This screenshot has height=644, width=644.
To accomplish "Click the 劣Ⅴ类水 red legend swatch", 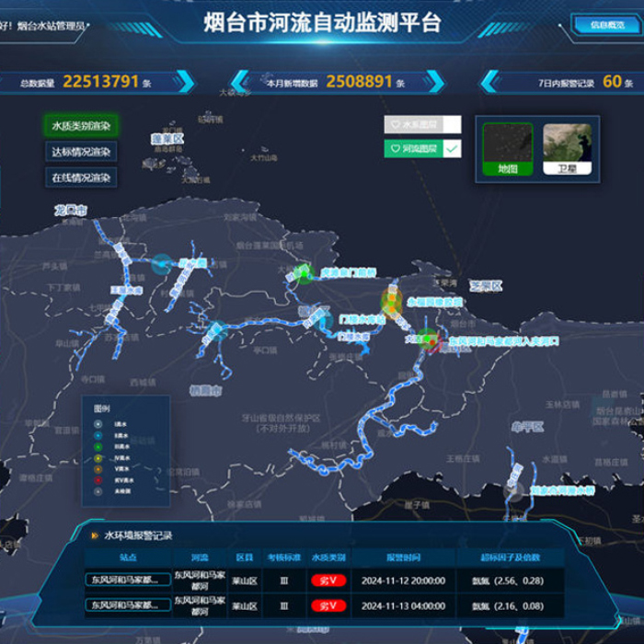I will pos(98,480).
